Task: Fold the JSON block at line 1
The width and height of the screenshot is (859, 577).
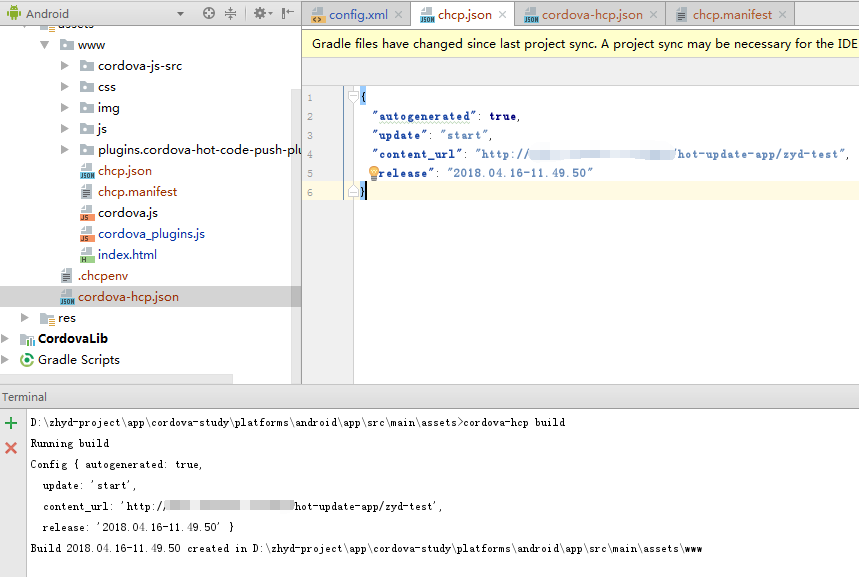Action: [352, 97]
